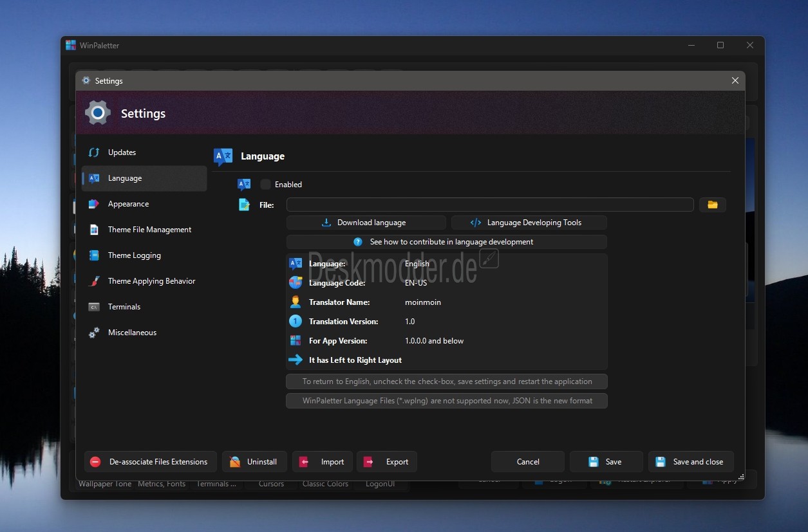Screen dimensions: 808x532
Task: Click the translate icon beside Enabled
Action: pos(244,185)
